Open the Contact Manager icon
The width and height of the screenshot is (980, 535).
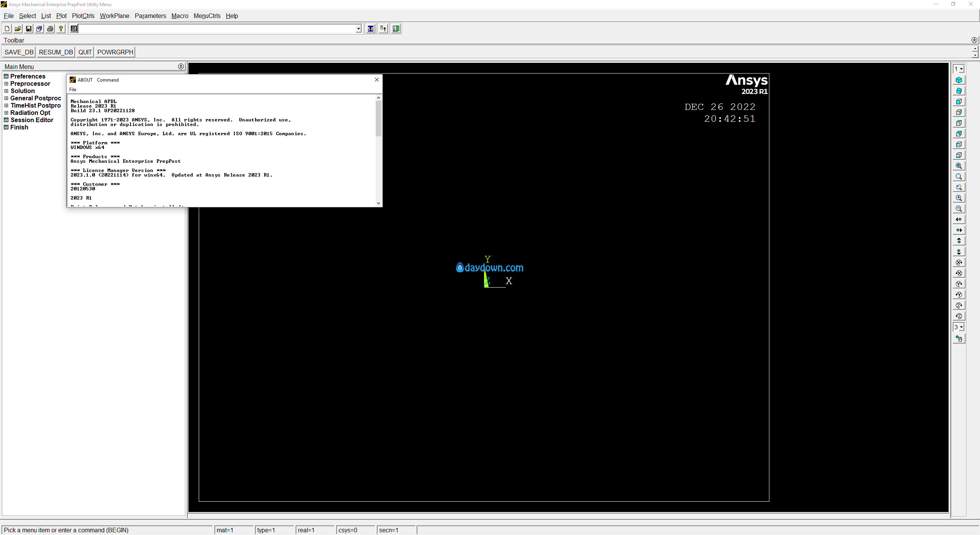coord(396,29)
